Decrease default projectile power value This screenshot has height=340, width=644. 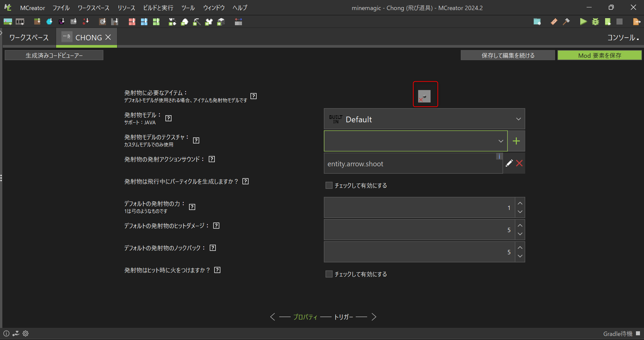[520, 212]
